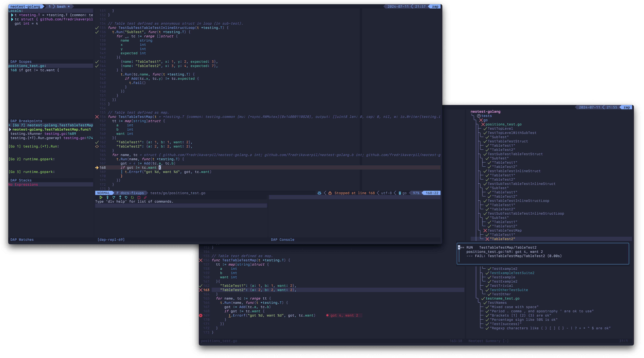This screenshot has width=644, height=358.
Task: Click the 97% position in the statusline
Action: click(x=416, y=193)
